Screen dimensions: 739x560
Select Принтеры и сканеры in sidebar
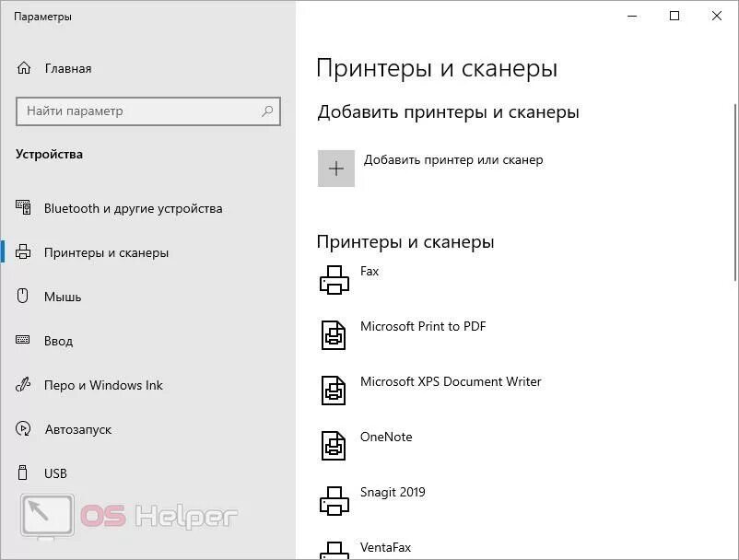106,252
